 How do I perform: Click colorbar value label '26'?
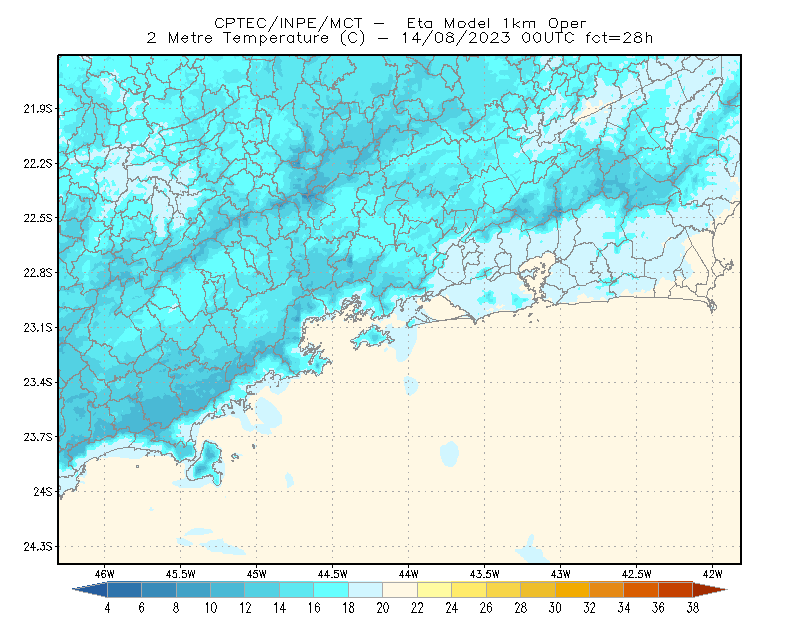point(486,608)
